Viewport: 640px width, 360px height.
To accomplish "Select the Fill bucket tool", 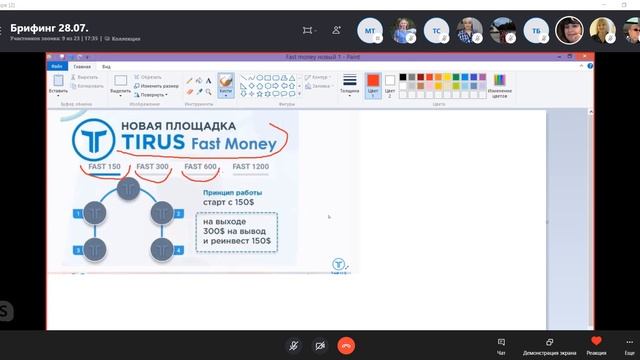I will pyautogui.click(x=199, y=80).
